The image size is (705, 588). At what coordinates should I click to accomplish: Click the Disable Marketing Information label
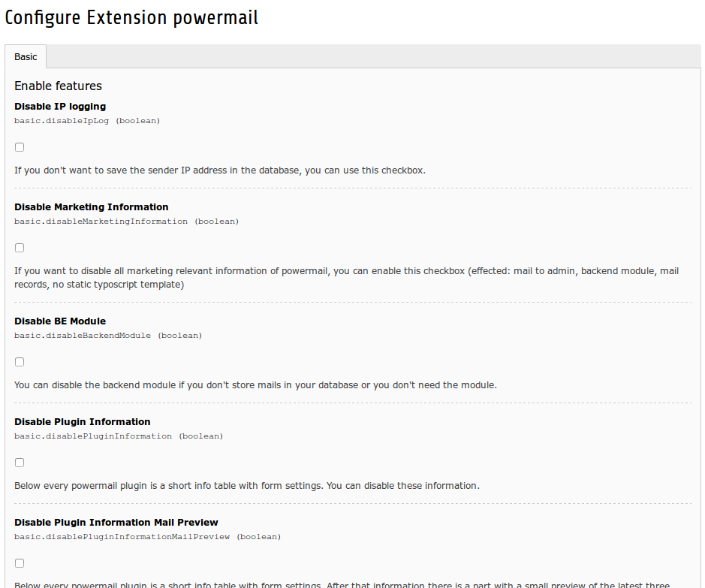pyautogui.click(x=91, y=207)
